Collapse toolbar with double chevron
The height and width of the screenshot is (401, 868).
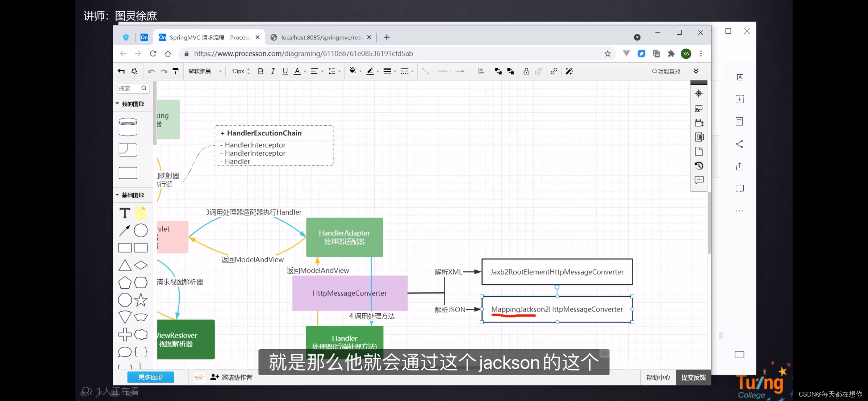pyautogui.click(x=696, y=71)
